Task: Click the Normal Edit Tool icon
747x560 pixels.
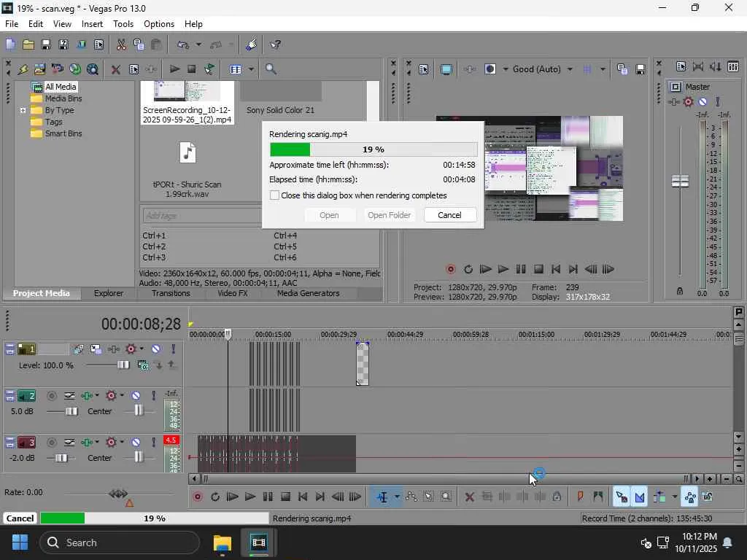Action: [382, 497]
